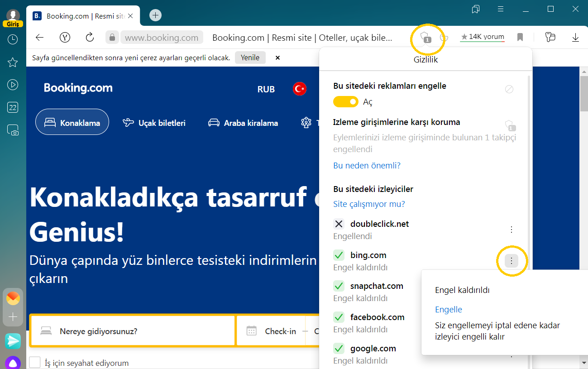Toggle the google.com green checkmark
This screenshot has width=588, height=369.
(339, 348)
